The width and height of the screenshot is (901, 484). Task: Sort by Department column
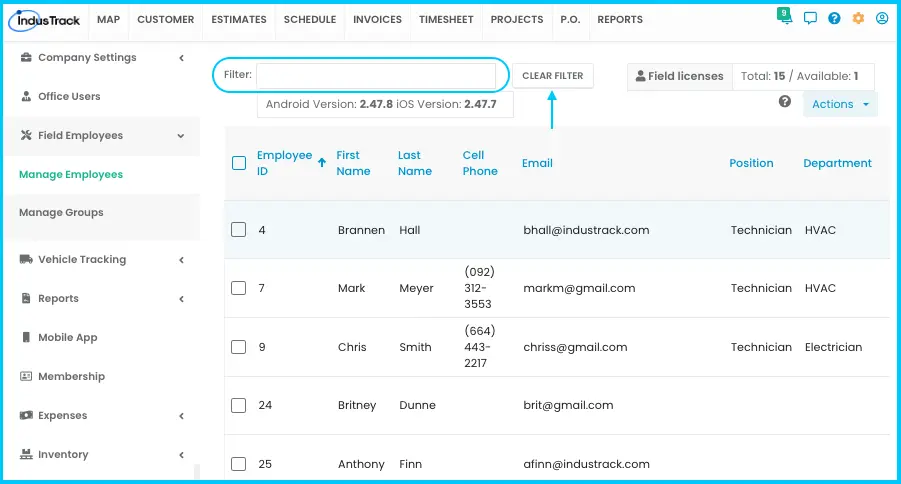tap(837, 163)
